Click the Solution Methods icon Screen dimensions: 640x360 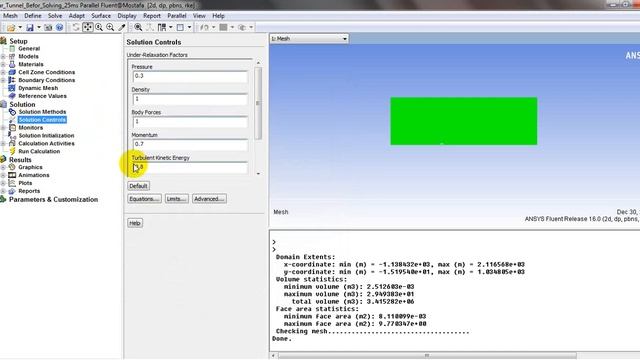coord(12,112)
